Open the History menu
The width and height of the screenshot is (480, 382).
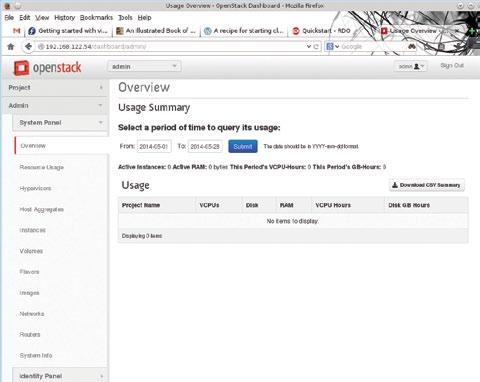pos(65,18)
